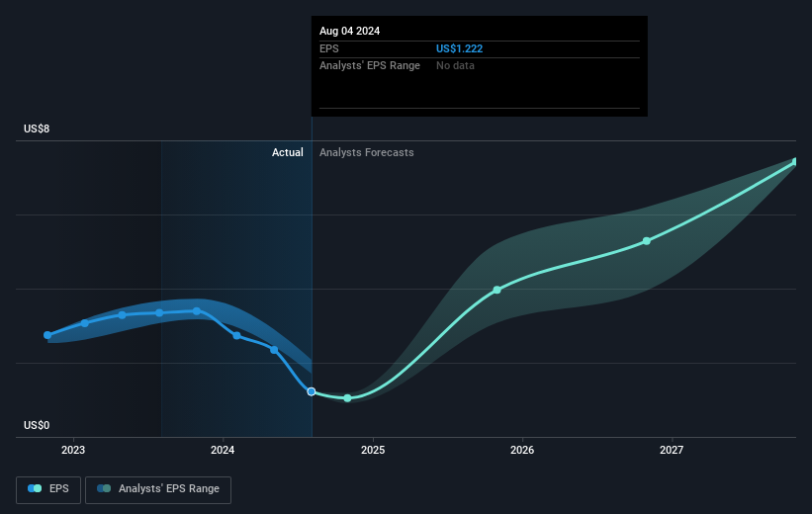Click the EPS peak point before 2024
The width and height of the screenshot is (812, 514).
point(197,311)
